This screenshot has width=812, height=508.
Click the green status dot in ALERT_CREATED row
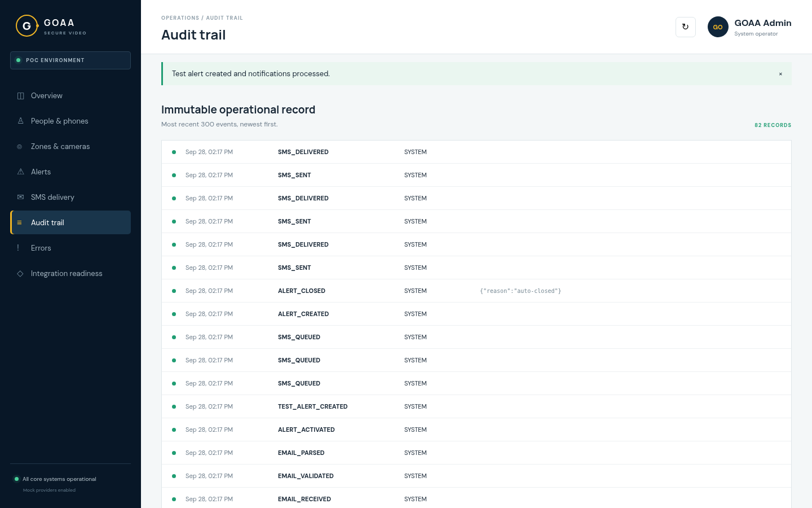[x=174, y=314]
